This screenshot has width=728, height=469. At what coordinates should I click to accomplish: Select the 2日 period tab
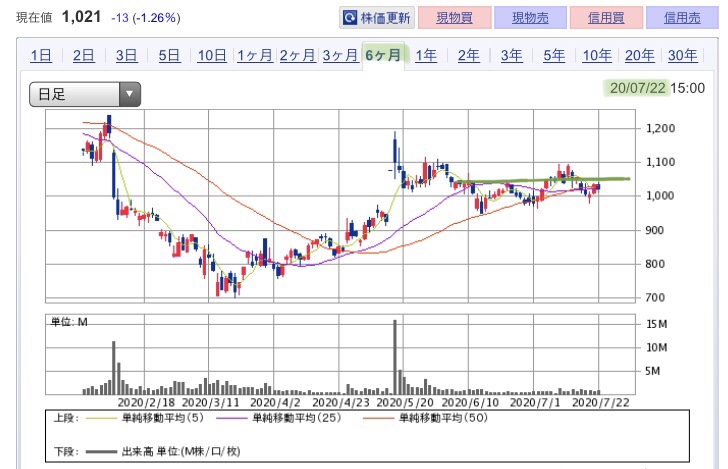point(84,56)
